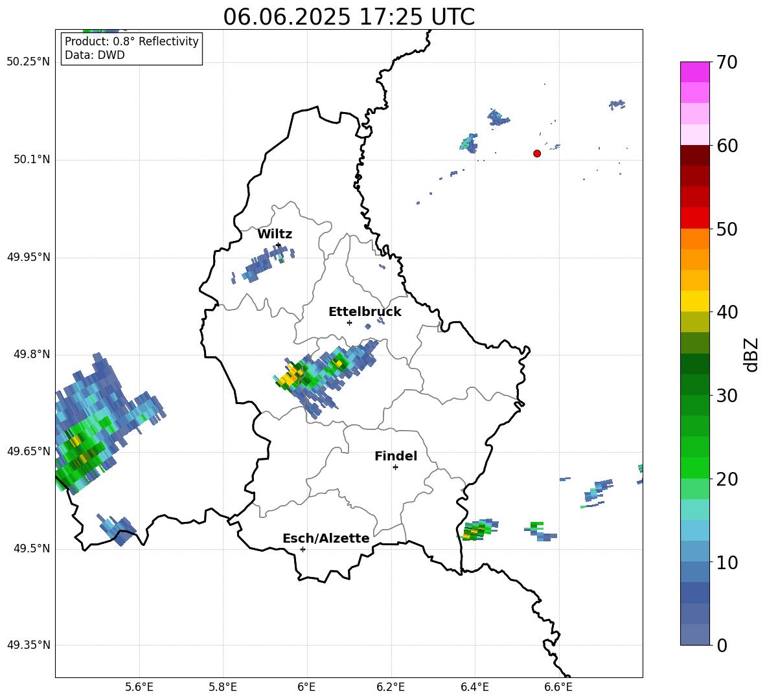Click the latitude label 49.5°N
The width and height of the screenshot is (767, 700).
pyautogui.click(x=32, y=548)
